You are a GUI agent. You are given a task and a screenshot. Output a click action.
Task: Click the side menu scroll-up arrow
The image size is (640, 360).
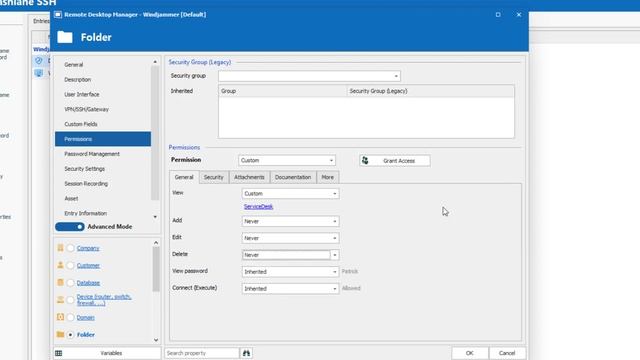click(155, 62)
